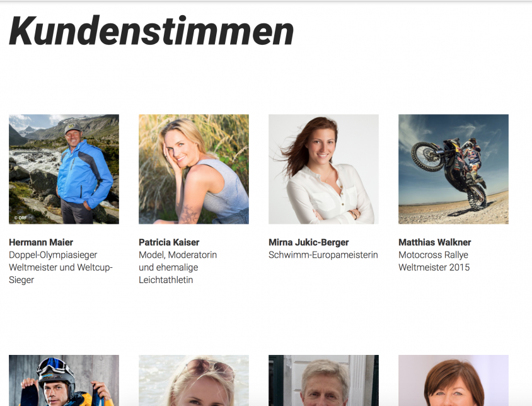
Task: Click the Schwimm-Europameisterin subtitle
Action: pos(323,255)
